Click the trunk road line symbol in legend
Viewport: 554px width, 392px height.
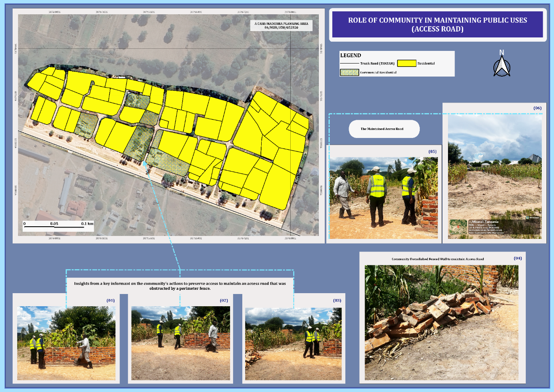349,64
